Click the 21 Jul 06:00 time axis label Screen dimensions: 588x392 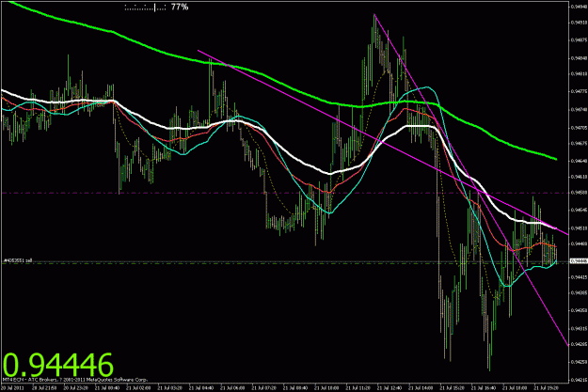[232, 388]
